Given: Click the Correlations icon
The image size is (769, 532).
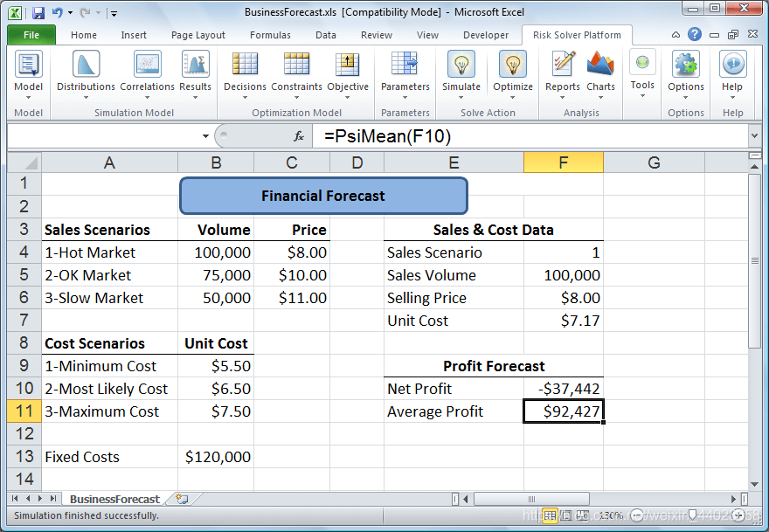Looking at the screenshot, I should 147,64.
